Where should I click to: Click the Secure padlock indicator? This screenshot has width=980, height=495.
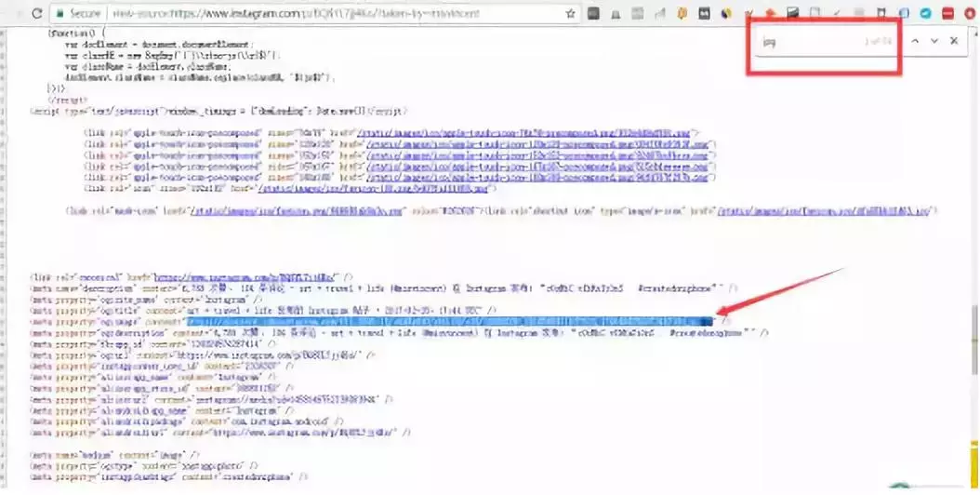coord(78,12)
